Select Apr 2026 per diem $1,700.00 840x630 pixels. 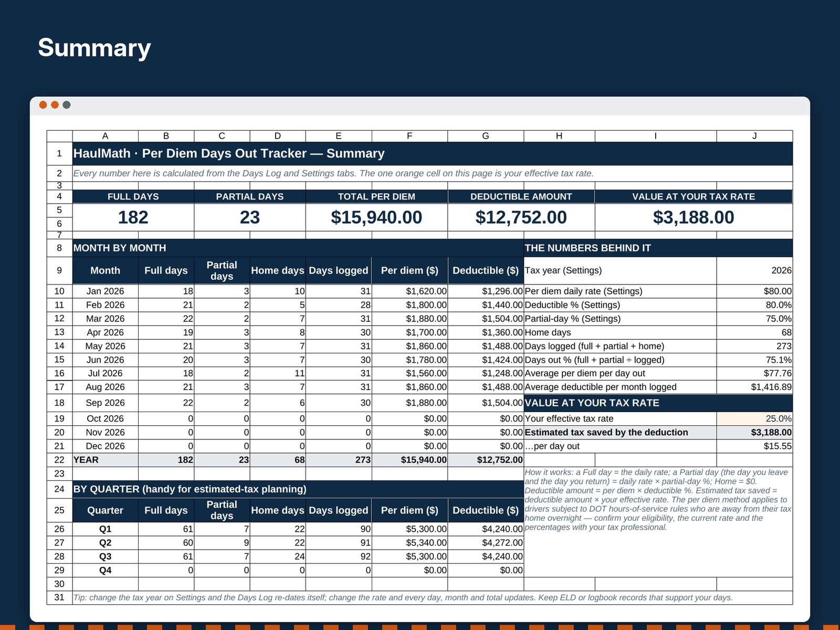click(409, 332)
